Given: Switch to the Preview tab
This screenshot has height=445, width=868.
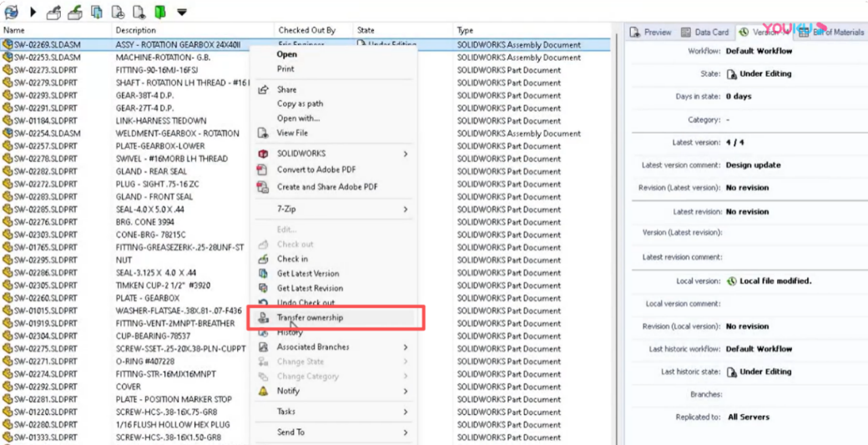Looking at the screenshot, I should pos(651,32).
